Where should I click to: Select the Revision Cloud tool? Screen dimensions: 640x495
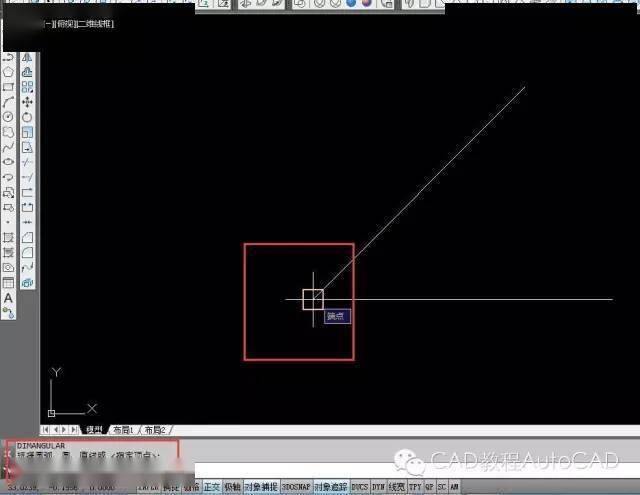[8, 132]
